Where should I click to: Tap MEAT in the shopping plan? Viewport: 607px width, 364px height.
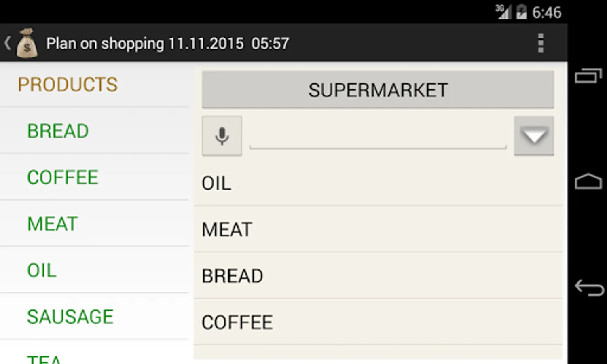227,230
